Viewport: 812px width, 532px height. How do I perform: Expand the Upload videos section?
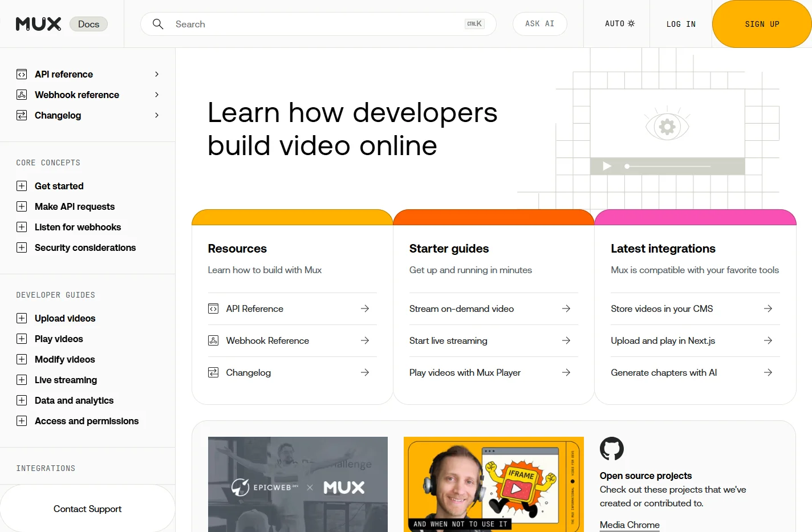22,318
